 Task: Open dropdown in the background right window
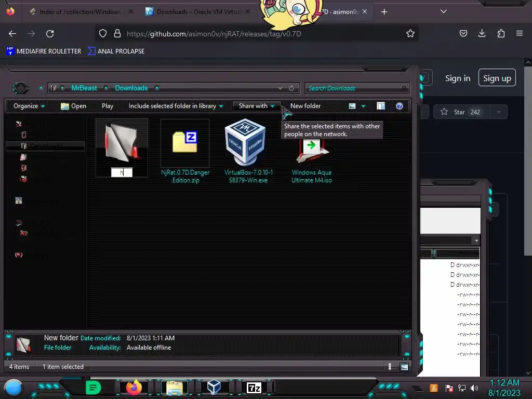coord(476,240)
